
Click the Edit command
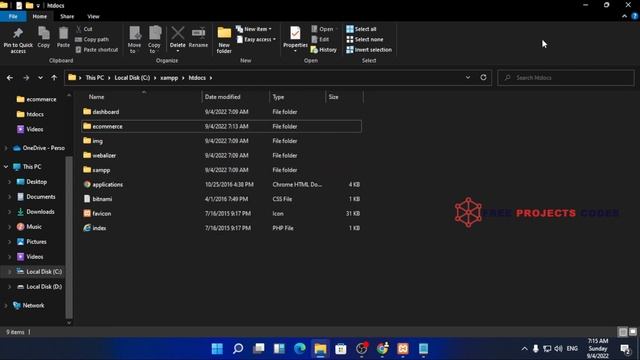click(320, 40)
